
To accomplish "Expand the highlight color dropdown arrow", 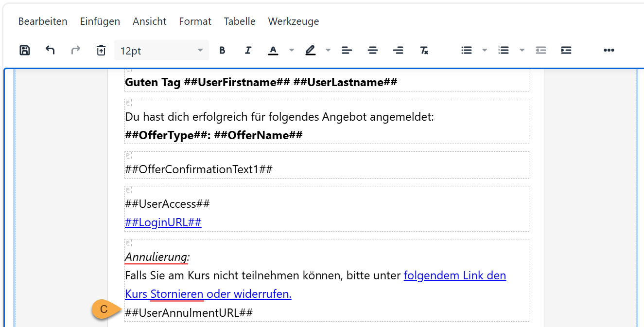I will (328, 50).
